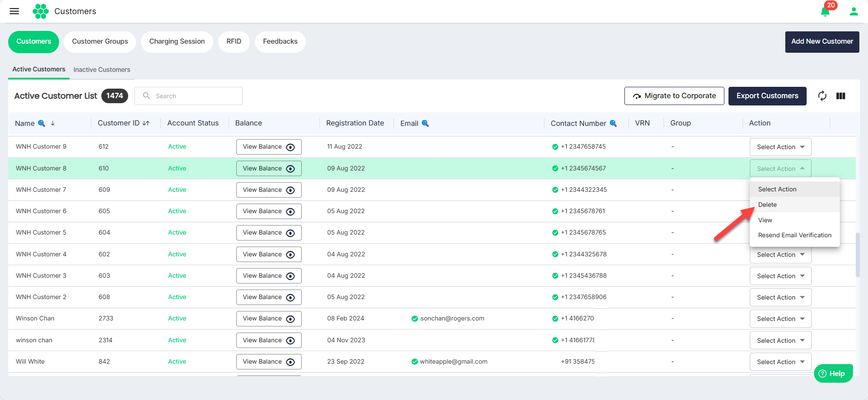Choose Delete from the action menu
The height and width of the screenshot is (400, 868).
794,205
